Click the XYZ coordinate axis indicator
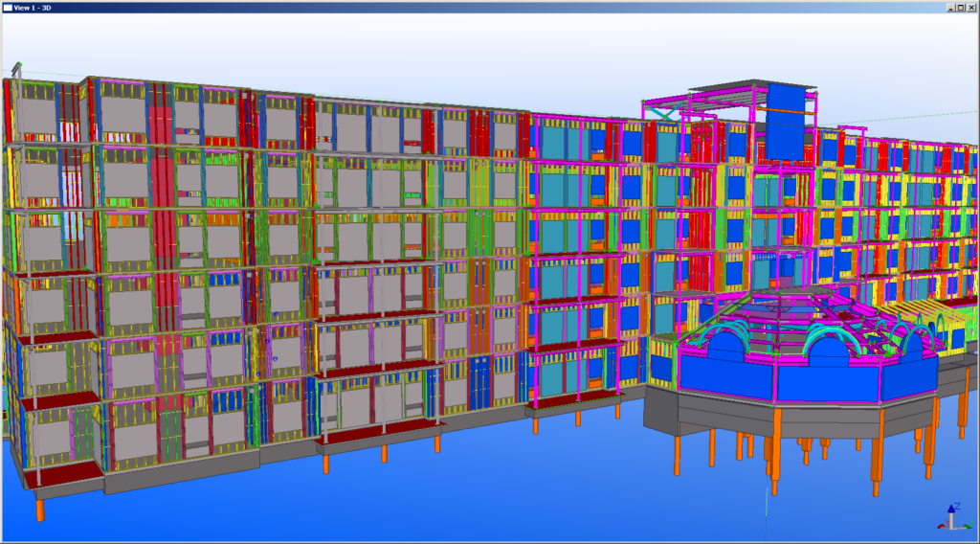980x544 pixels. coord(953,518)
